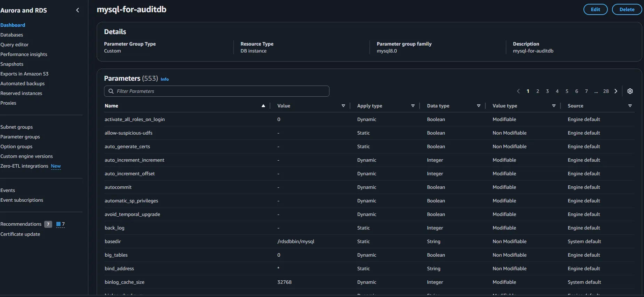The width and height of the screenshot is (644, 297).
Task: Delete the mysql-for-auditdb parameter group
Action: coord(627,9)
